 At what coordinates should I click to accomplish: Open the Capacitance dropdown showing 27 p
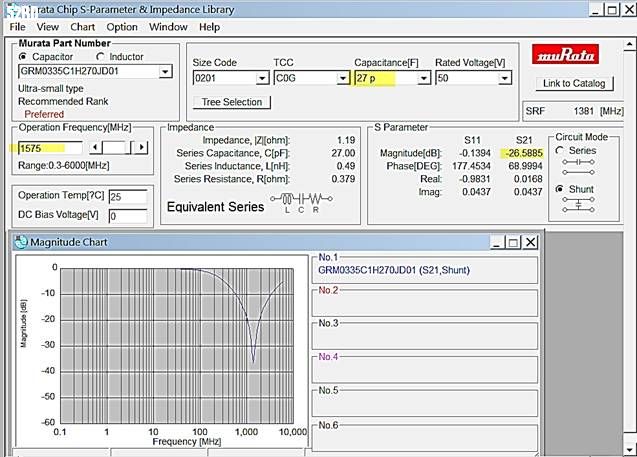click(x=424, y=78)
